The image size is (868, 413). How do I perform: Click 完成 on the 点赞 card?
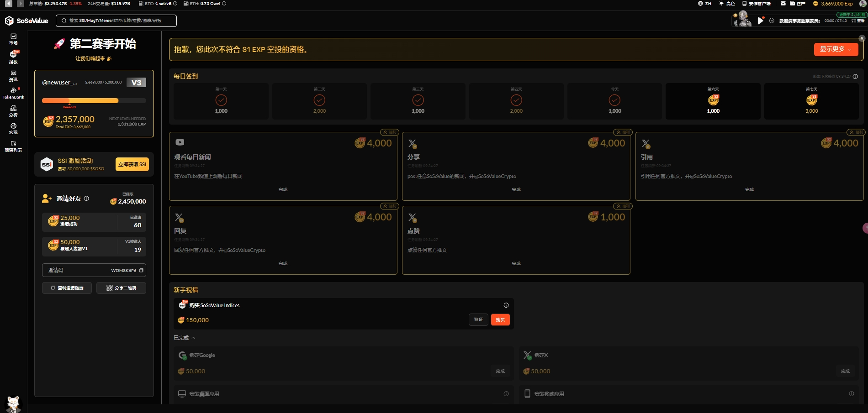click(516, 263)
